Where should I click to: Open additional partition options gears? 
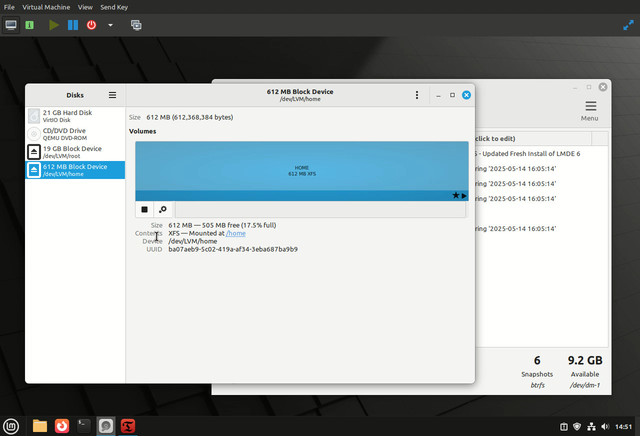coord(162,209)
